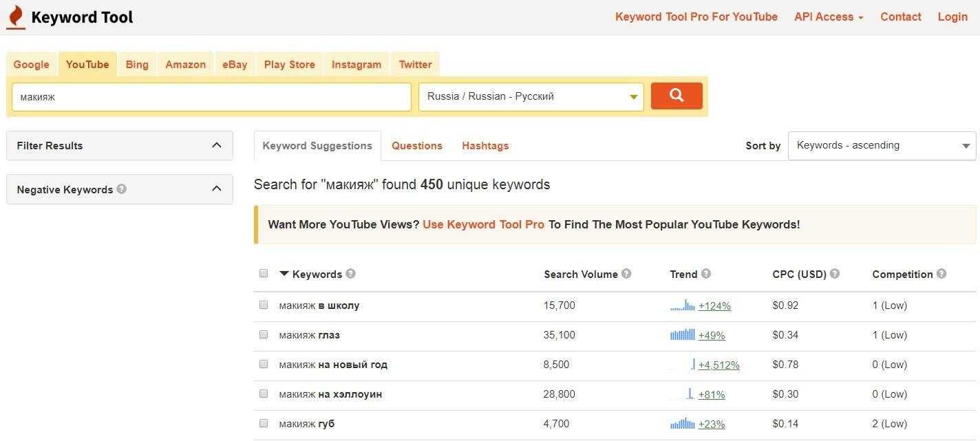
Task: Open the Questions tab
Action: coord(416,146)
